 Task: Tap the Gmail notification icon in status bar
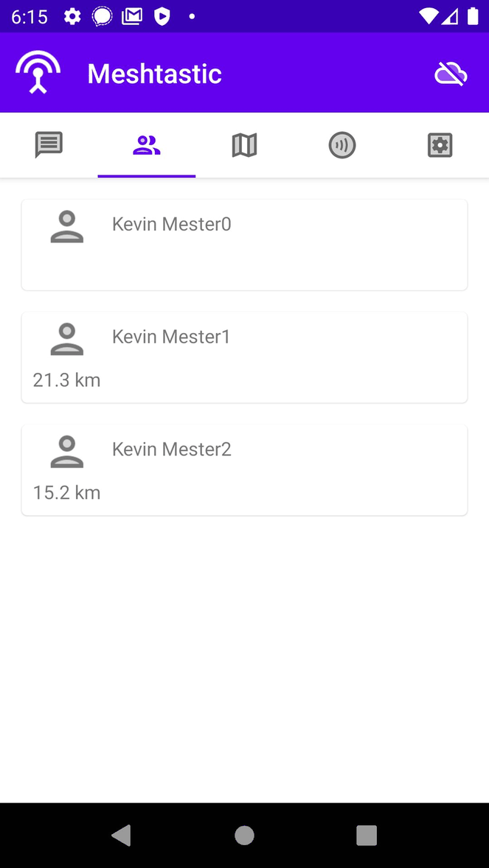click(132, 16)
